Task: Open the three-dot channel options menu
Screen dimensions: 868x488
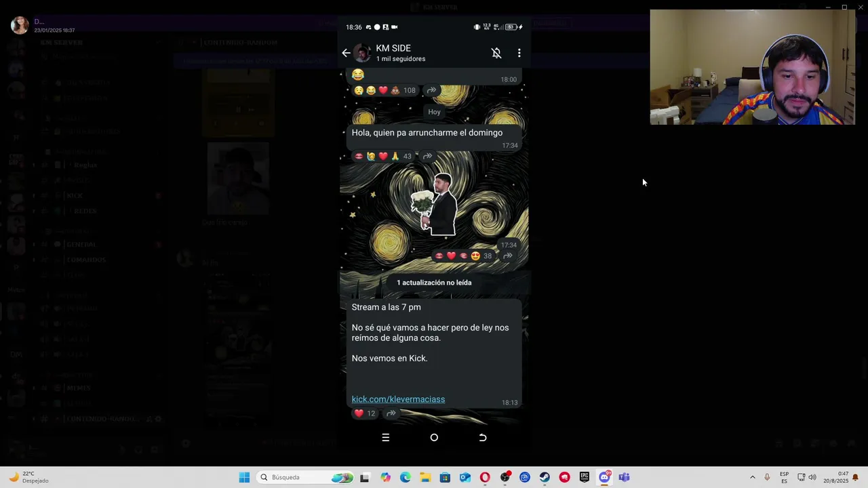Action: [x=519, y=53]
